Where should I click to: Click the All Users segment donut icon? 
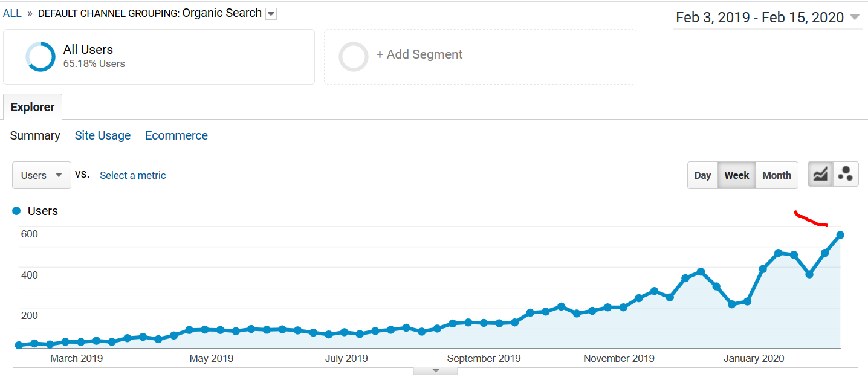[40, 57]
